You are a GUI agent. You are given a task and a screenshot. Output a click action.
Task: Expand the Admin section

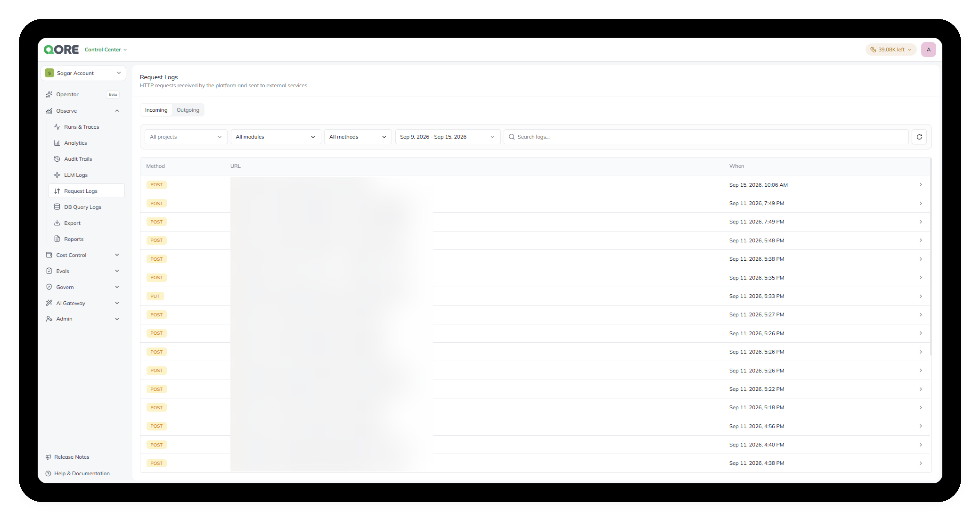click(117, 319)
